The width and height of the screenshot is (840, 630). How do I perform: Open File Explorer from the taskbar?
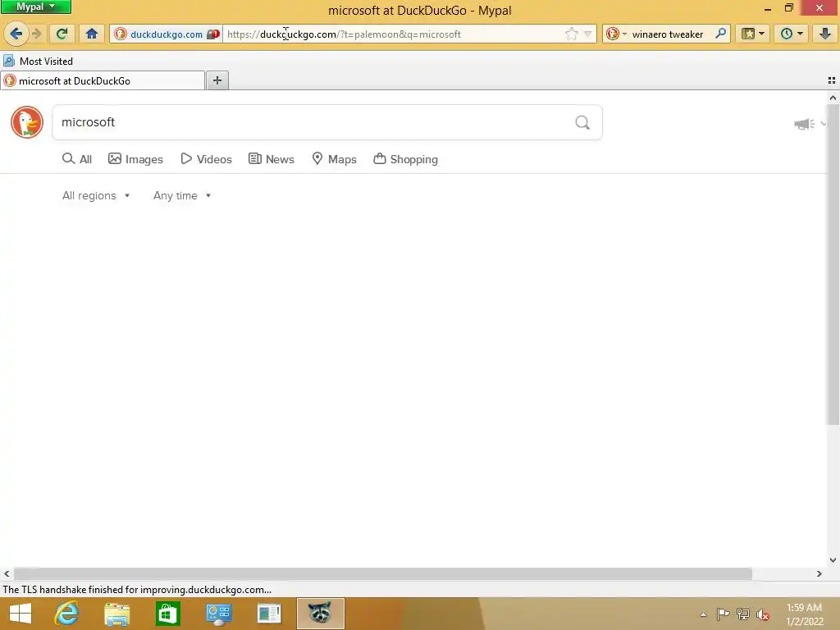coord(116,614)
